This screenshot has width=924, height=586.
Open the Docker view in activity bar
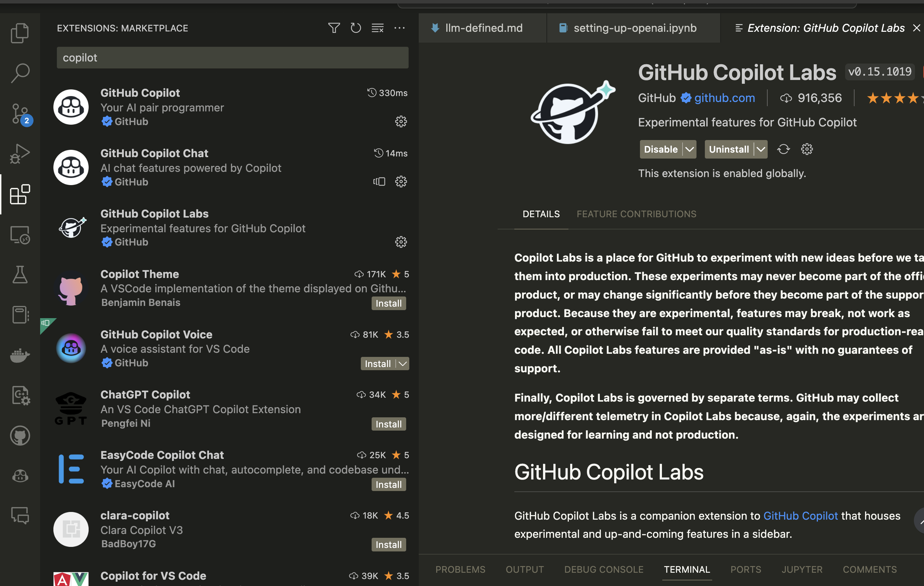pyautogui.click(x=20, y=355)
